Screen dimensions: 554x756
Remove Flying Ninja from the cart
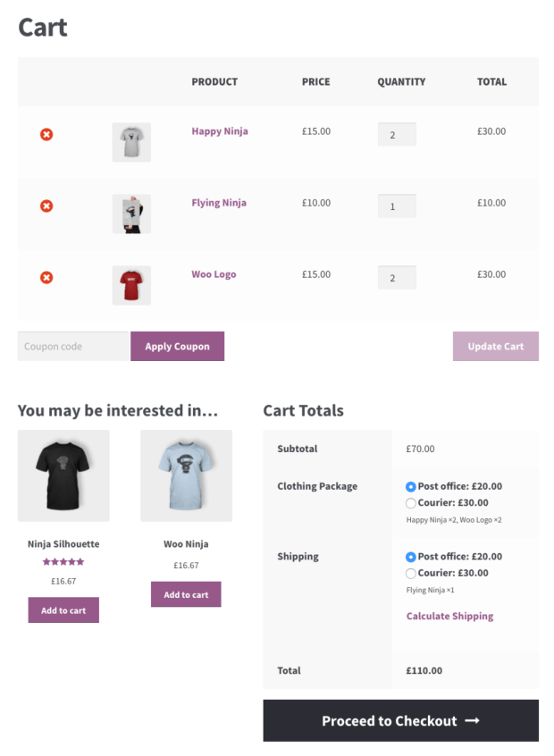click(46, 206)
